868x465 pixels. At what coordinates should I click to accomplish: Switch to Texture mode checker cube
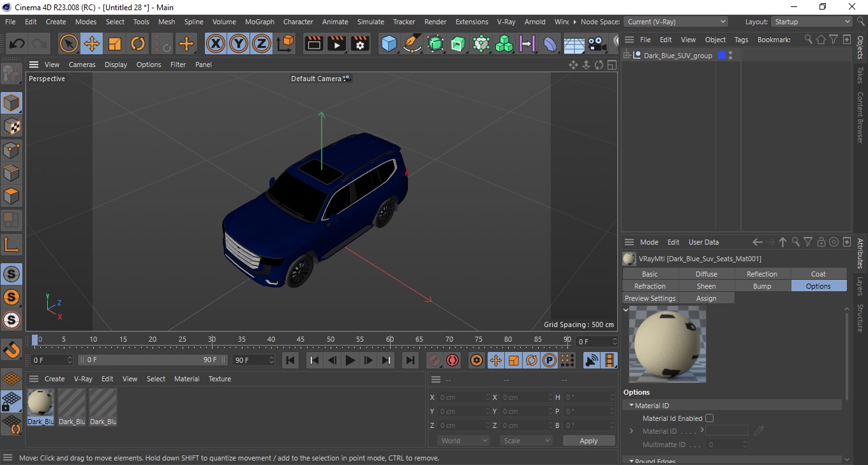pos(11,126)
